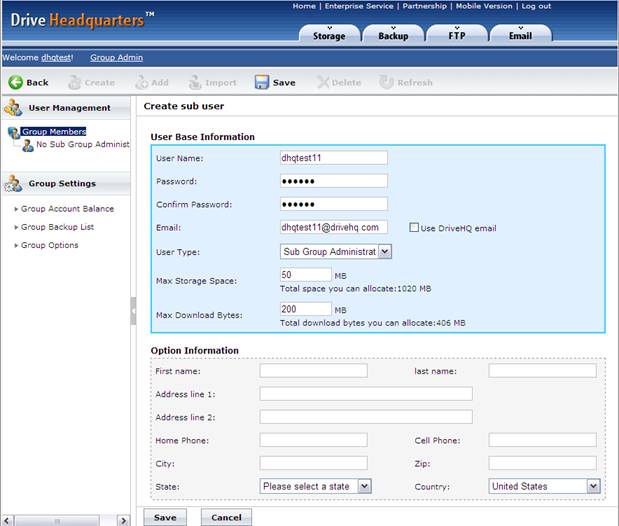Open the FTP tab

[x=457, y=33]
